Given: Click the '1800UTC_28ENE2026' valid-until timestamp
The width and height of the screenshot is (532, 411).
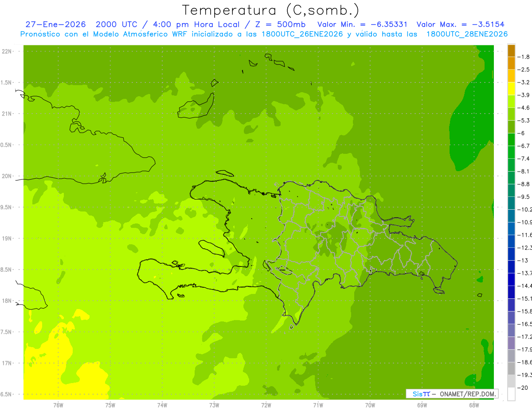Looking at the screenshot, I should (x=467, y=34).
